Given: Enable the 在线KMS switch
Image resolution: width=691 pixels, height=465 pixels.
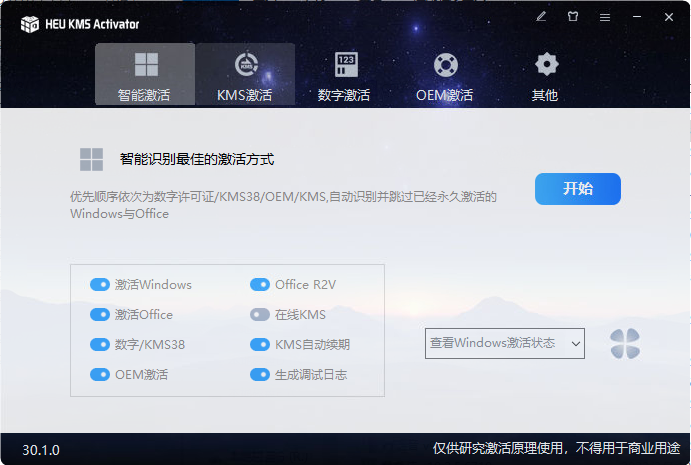Looking at the screenshot, I should coord(260,315).
